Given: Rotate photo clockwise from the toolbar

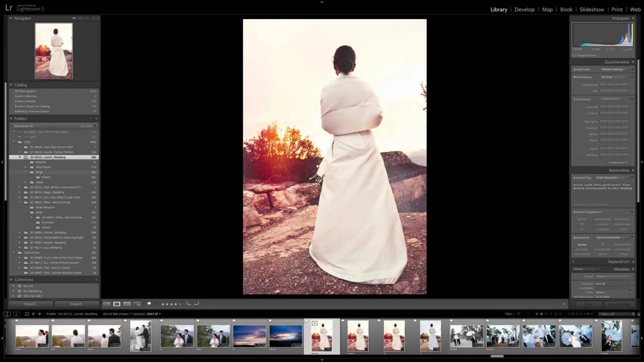Looking at the screenshot, I should coord(197,304).
